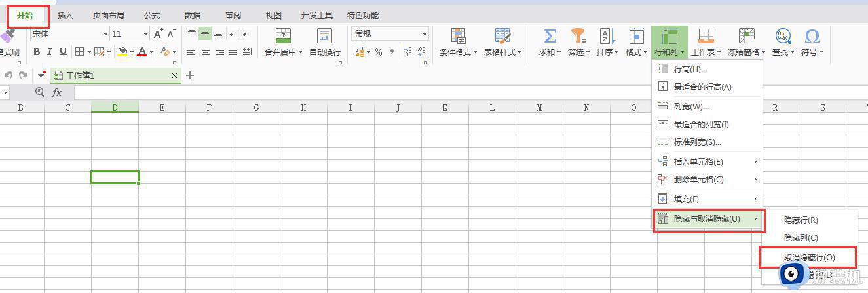This screenshot has height=293, width=868.
Task: Expand the borders dropdown arrow
Action: coord(88,52)
